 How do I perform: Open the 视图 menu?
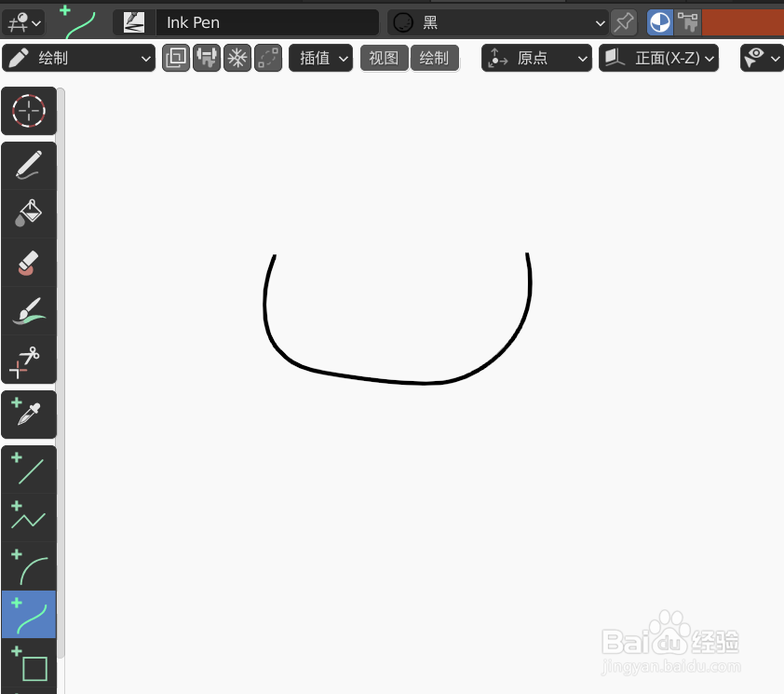coord(384,58)
